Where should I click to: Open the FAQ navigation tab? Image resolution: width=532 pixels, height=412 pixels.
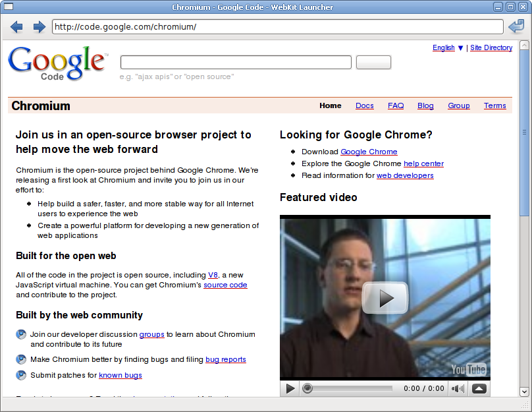click(x=396, y=105)
